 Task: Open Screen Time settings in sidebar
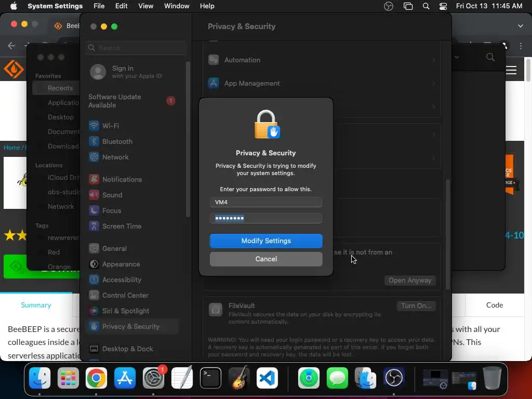pyautogui.click(x=115, y=227)
